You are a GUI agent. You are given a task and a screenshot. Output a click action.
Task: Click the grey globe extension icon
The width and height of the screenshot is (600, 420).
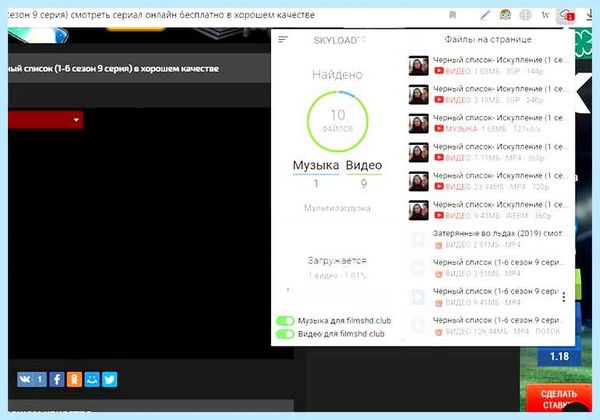click(525, 15)
